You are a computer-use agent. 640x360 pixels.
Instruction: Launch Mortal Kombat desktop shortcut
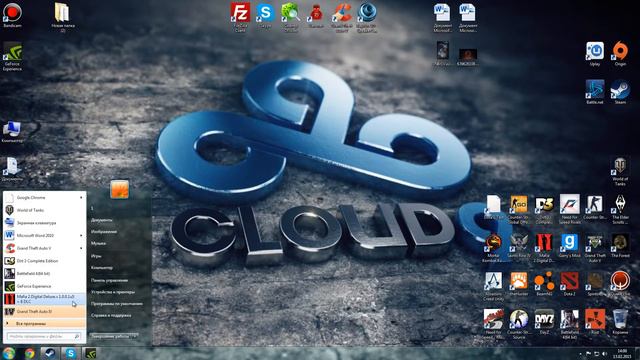pyautogui.click(x=493, y=248)
